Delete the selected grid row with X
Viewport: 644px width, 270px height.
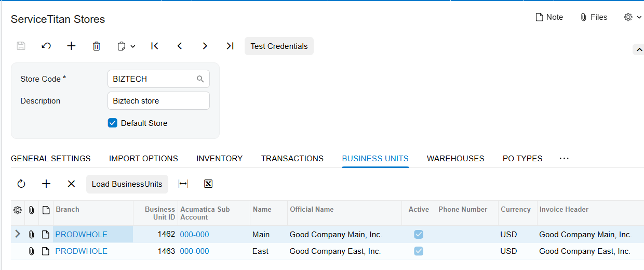71,184
